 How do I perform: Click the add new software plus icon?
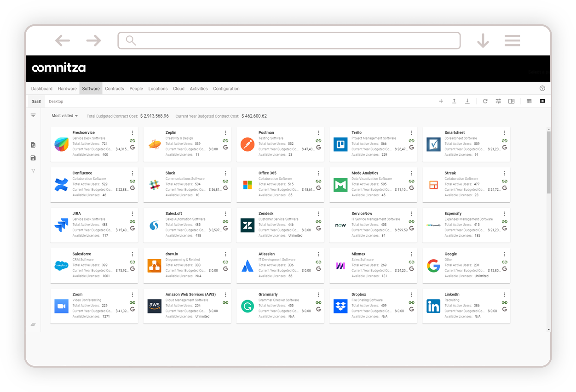(441, 101)
